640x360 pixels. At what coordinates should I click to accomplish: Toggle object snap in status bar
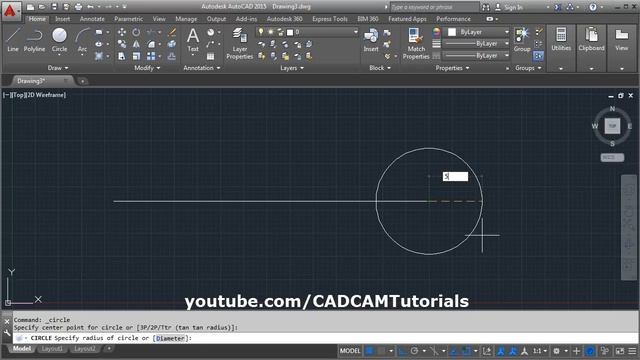point(466,351)
